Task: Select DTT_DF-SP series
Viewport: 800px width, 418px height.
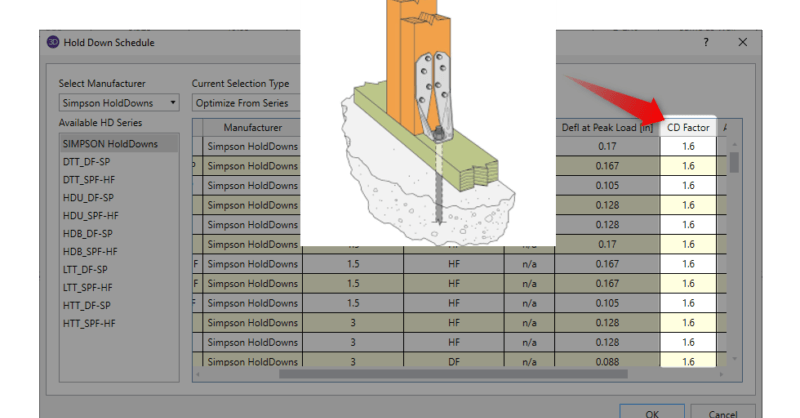Action: click(x=86, y=162)
